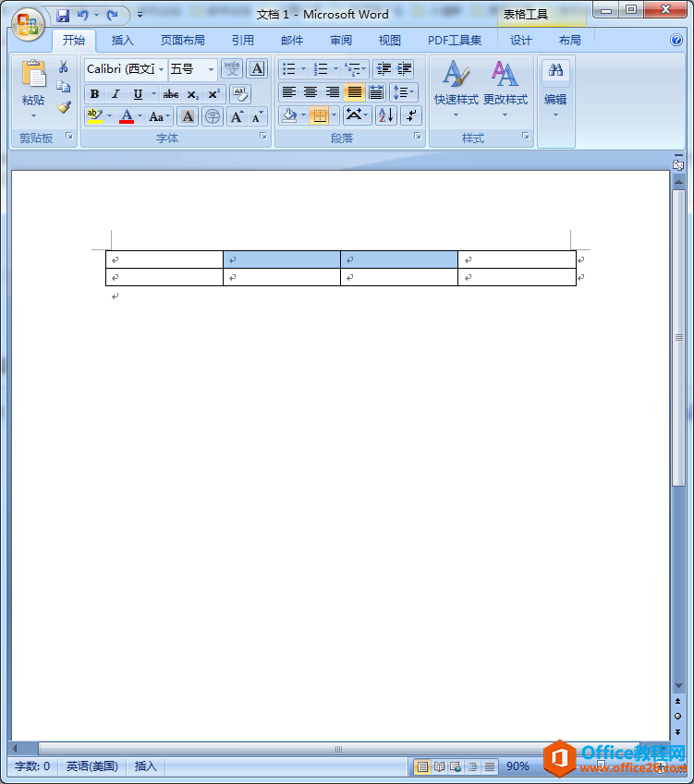Open the phonetic guide (wén) tool

point(232,68)
